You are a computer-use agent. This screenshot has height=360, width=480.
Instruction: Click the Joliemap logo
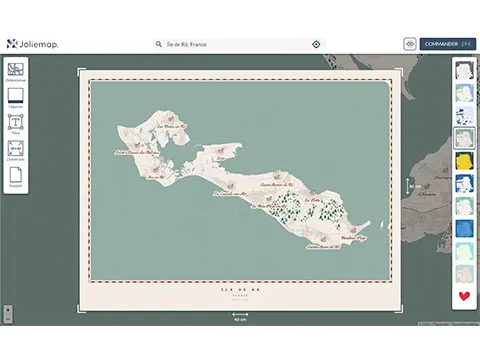coord(32,44)
